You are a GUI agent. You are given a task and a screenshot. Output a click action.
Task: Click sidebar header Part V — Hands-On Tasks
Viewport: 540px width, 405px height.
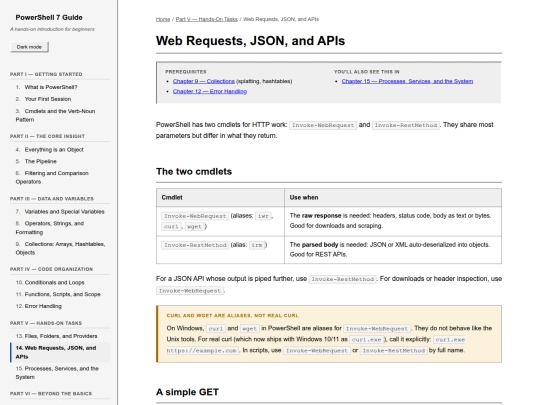46,323
